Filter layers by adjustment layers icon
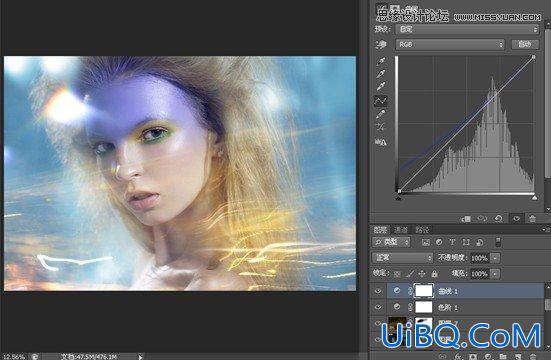The height and width of the screenshot is (360, 551). coord(439,242)
